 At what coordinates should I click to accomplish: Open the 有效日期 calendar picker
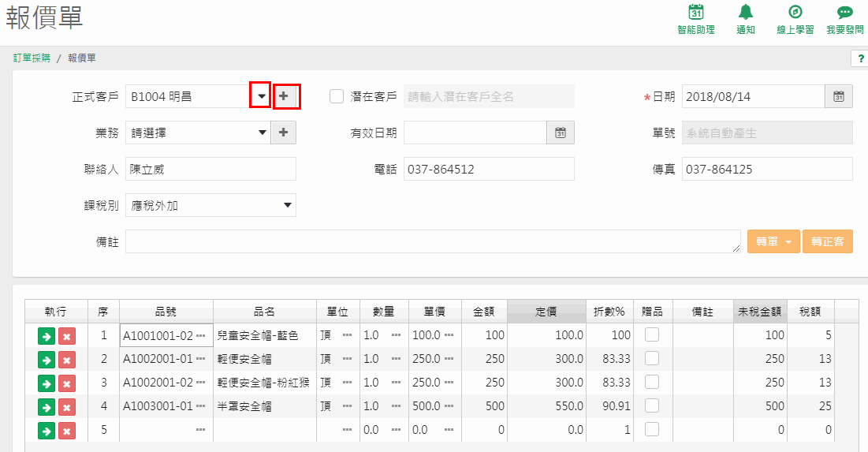tap(561, 133)
